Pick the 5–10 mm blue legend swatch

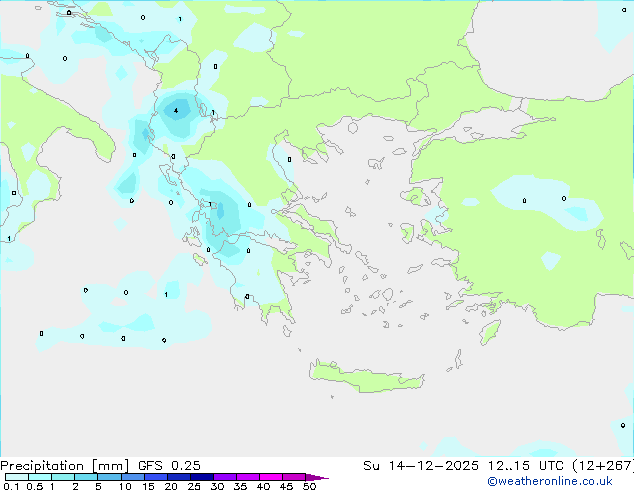(110, 478)
